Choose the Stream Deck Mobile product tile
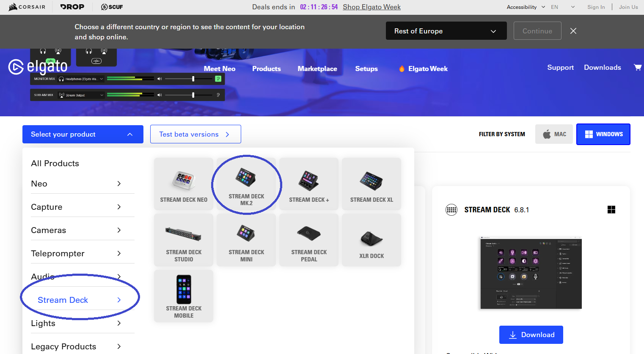 coord(184,296)
